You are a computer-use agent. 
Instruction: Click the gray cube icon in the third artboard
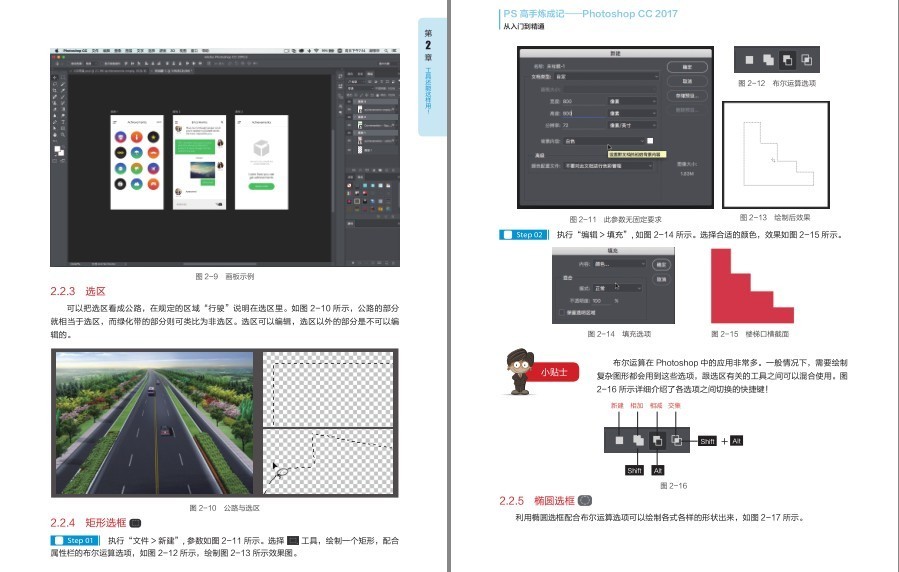(x=261, y=148)
